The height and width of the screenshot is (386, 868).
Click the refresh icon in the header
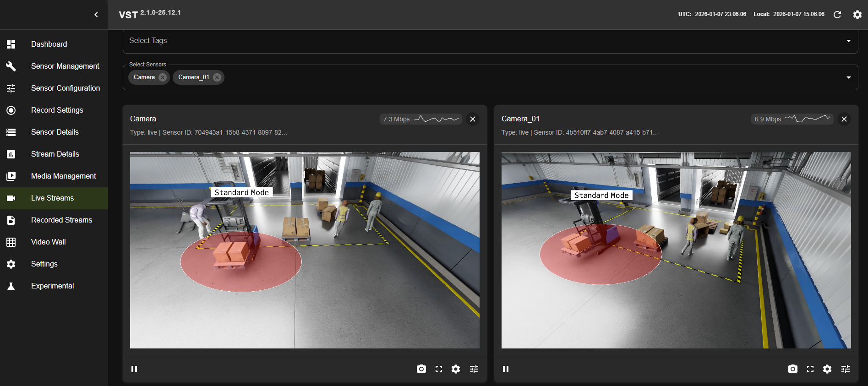pos(837,15)
